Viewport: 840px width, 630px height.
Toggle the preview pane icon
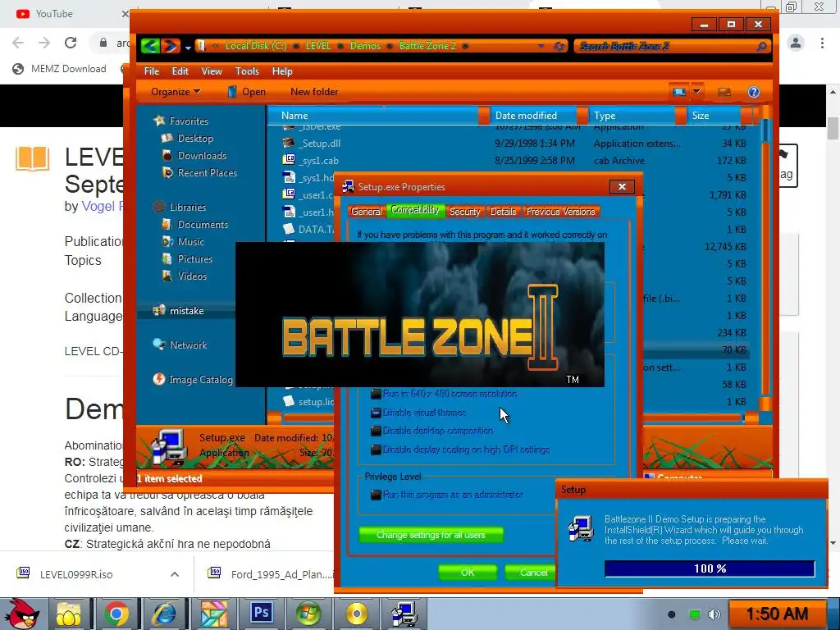tap(724, 92)
